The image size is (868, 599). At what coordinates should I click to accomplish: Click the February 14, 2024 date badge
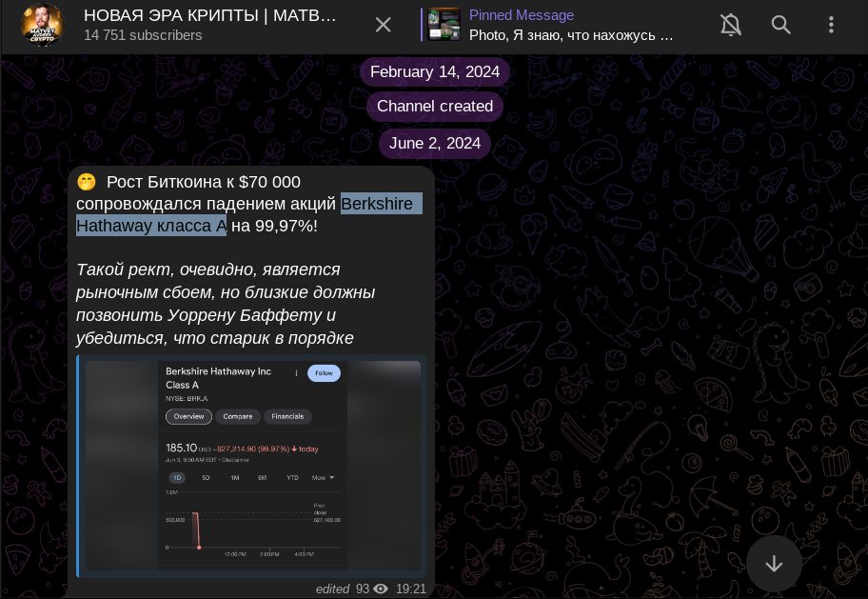pos(435,72)
